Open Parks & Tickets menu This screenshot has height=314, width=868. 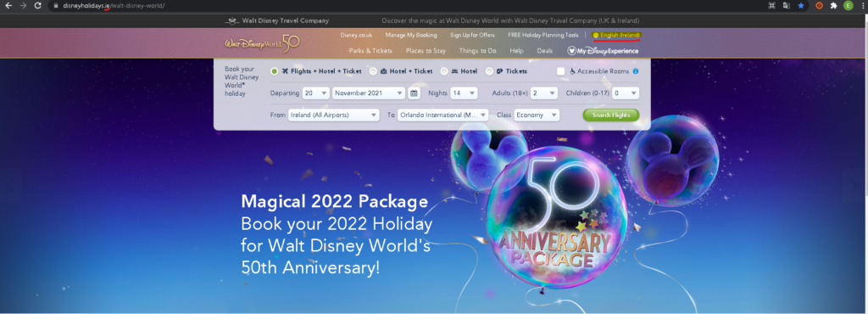370,51
